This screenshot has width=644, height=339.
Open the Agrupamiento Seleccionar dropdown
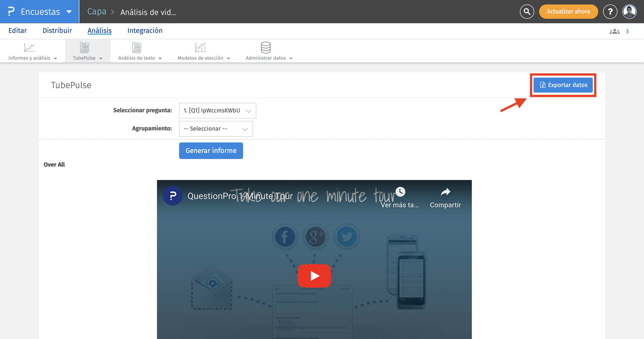tap(216, 129)
